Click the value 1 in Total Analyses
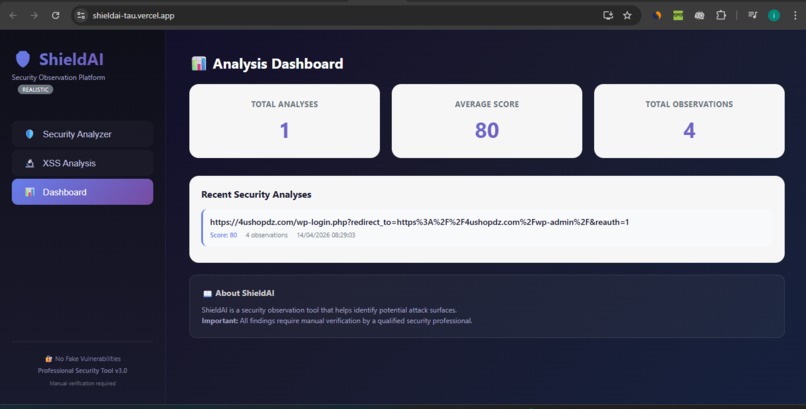This screenshot has width=806, height=409. [284, 130]
